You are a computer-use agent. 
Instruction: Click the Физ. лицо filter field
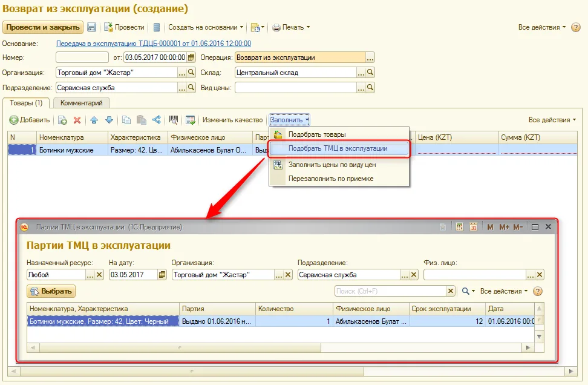point(475,275)
